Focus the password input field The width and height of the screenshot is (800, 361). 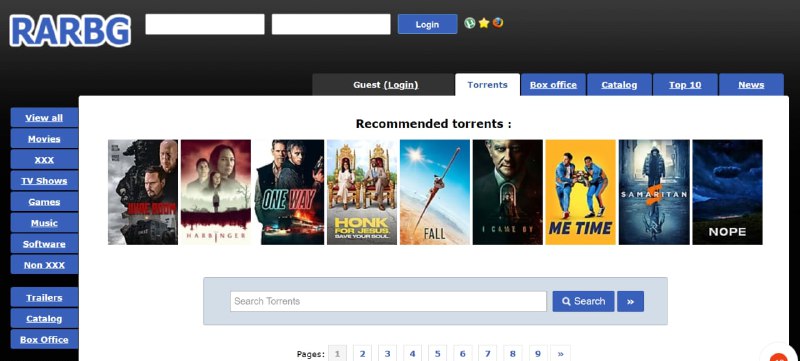coord(331,24)
